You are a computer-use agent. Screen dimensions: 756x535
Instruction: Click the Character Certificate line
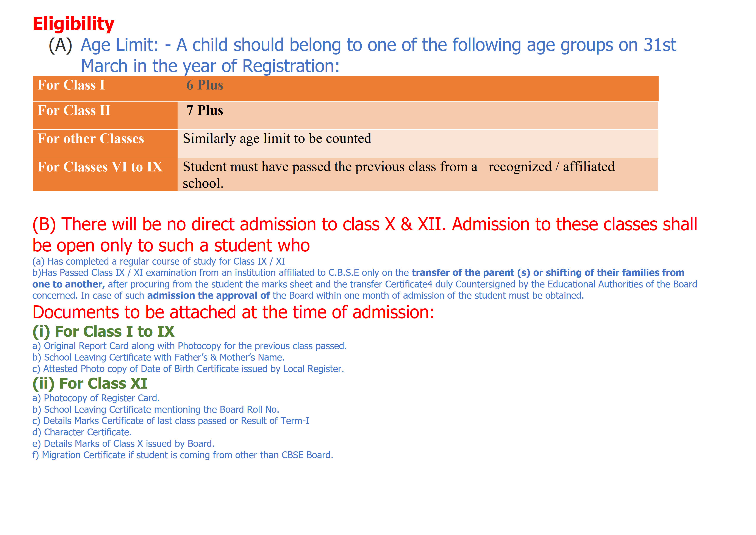(82, 432)
